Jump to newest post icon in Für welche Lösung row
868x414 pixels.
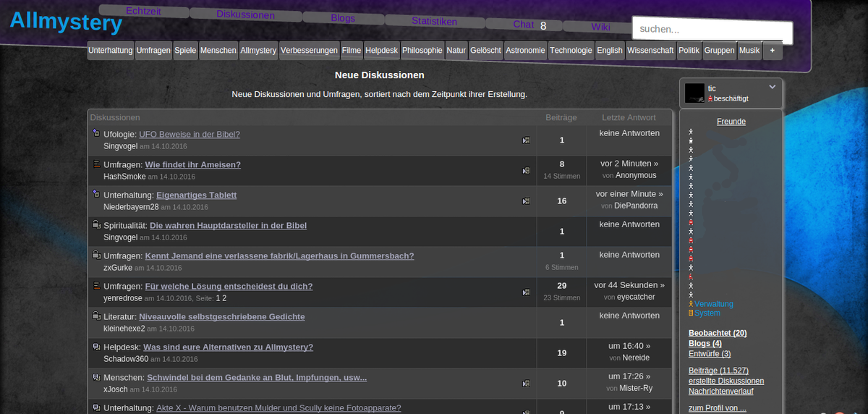(526, 292)
